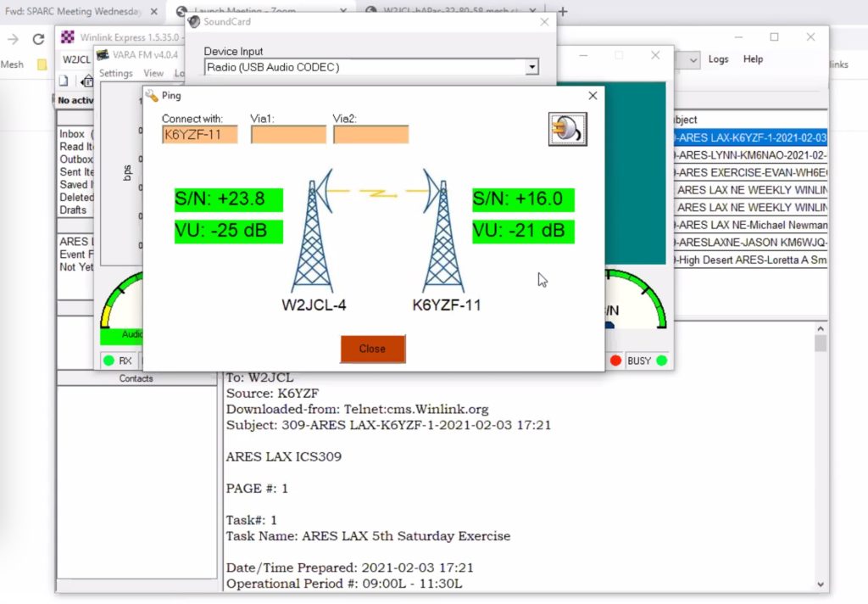Click the 'Downloaded-from: Telnet:cms.Winlink.org' line
Image resolution: width=868 pixels, height=604 pixels.
point(357,410)
